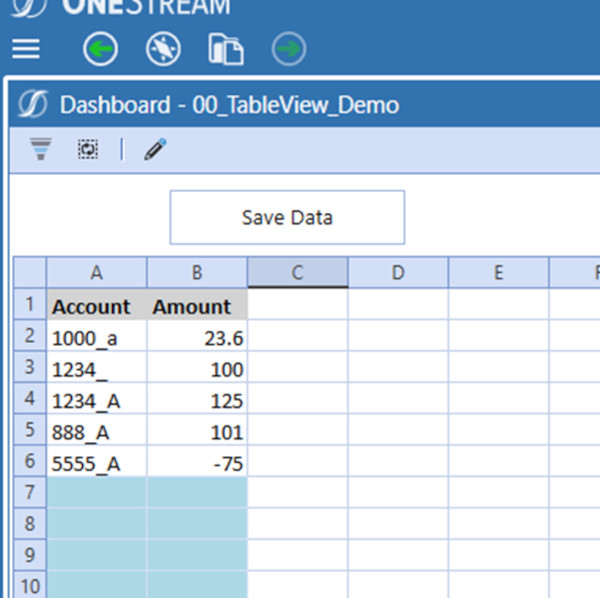Select the Amount cell with value 23.6
This screenshot has width=600, height=598.
point(197,338)
